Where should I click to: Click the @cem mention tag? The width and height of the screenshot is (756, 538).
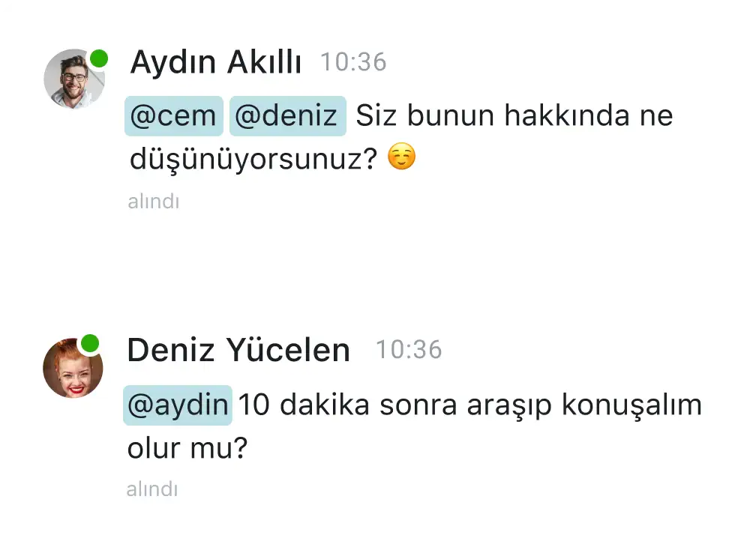coord(173,116)
